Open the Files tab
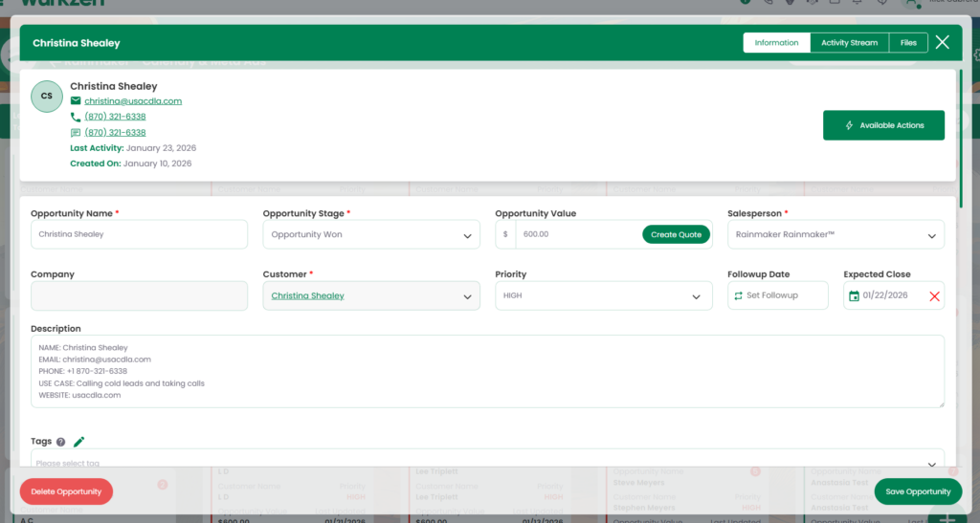 point(907,43)
